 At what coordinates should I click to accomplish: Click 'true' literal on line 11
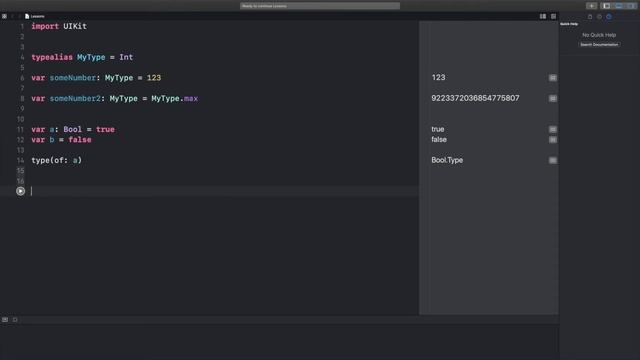pyautogui.click(x=105, y=129)
